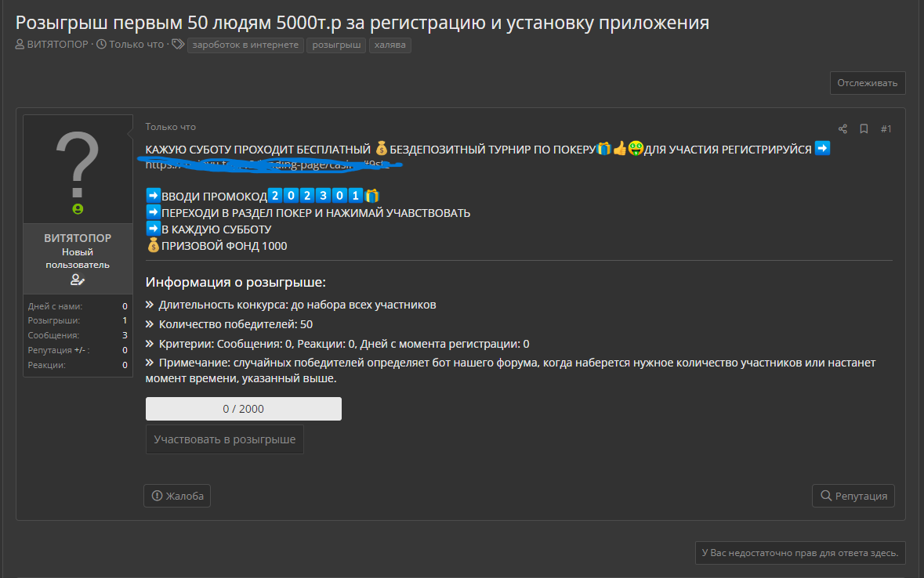The height and width of the screenshot is (578, 924).
Task: Open the заработок в интернете tag
Action: pos(246,45)
